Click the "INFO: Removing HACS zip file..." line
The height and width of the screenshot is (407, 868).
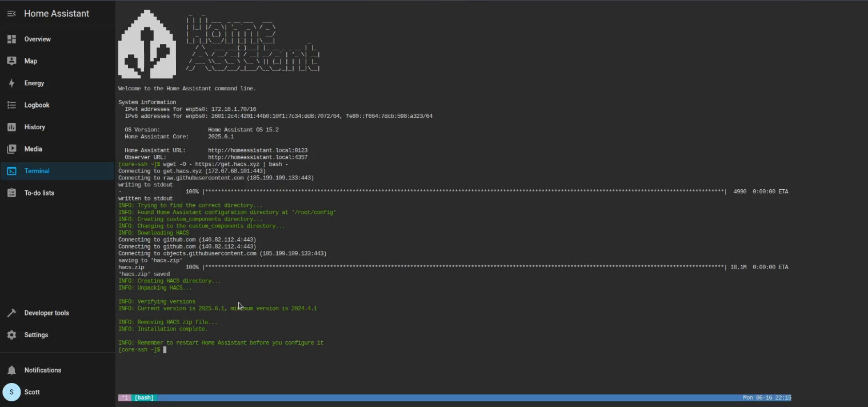[168, 322]
